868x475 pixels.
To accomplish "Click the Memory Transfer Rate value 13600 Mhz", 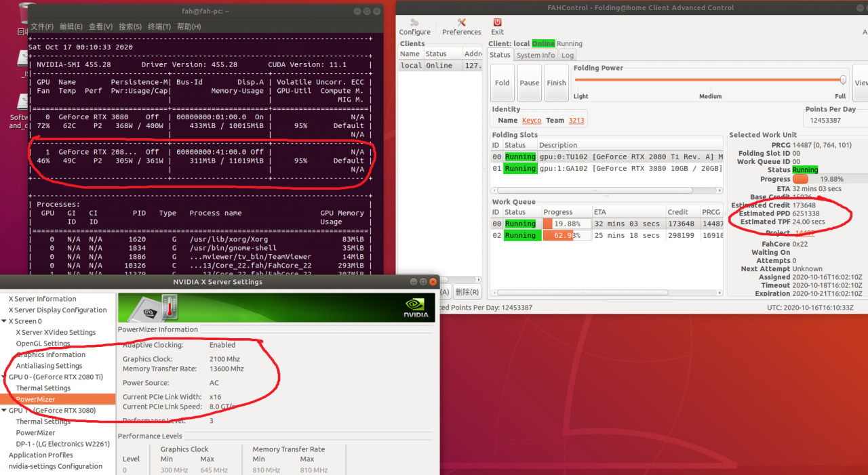I will (226, 369).
